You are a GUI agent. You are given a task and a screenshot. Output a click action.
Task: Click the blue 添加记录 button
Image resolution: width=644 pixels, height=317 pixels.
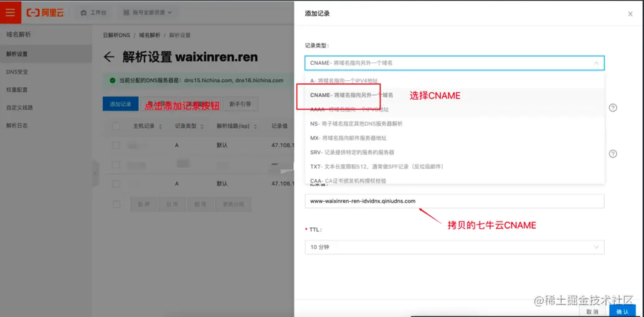(x=120, y=104)
